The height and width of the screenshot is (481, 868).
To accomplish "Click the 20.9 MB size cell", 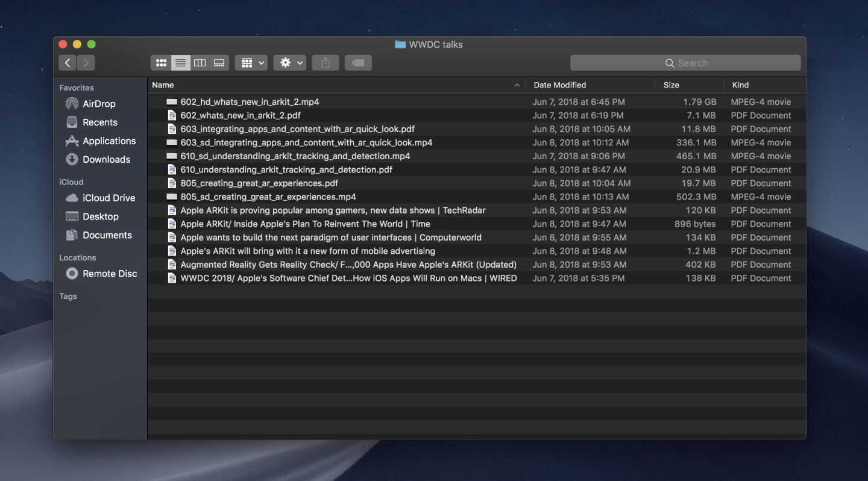I will (699, 169).
